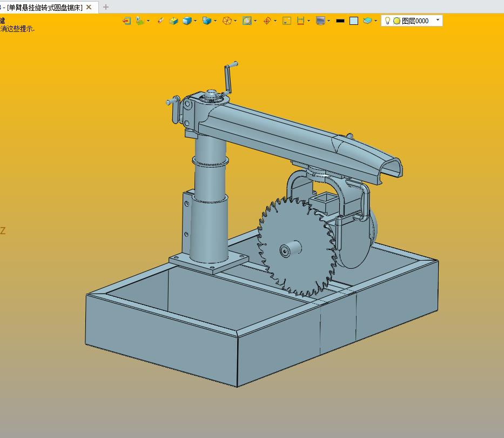This screenshot has height=438, width=504.
Task: Click the zoom-to-fit framed view icon
Action: tap(247, 21)
